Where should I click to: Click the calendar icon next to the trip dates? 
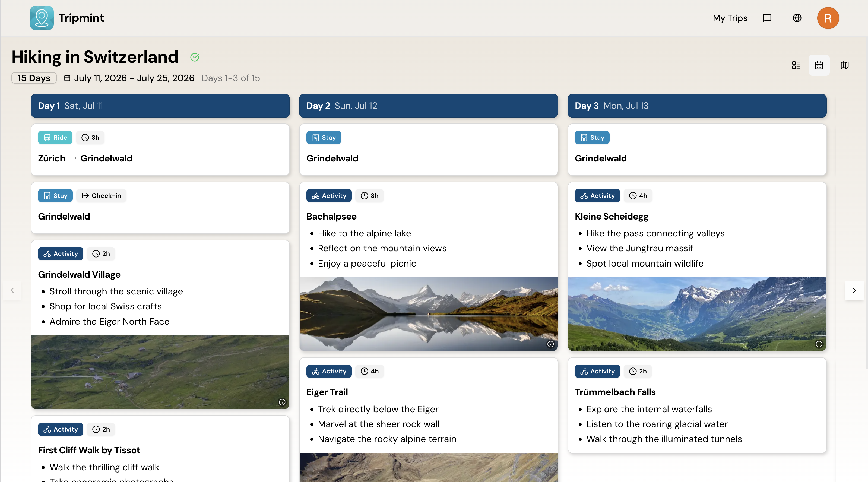[x=67, y=78]
